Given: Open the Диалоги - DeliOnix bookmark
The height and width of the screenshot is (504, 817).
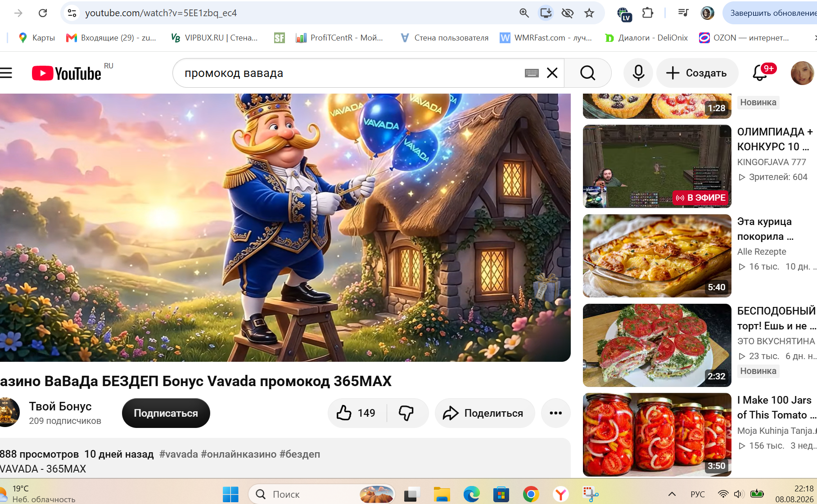Looking at the screenshot, I should pos(646,38).
